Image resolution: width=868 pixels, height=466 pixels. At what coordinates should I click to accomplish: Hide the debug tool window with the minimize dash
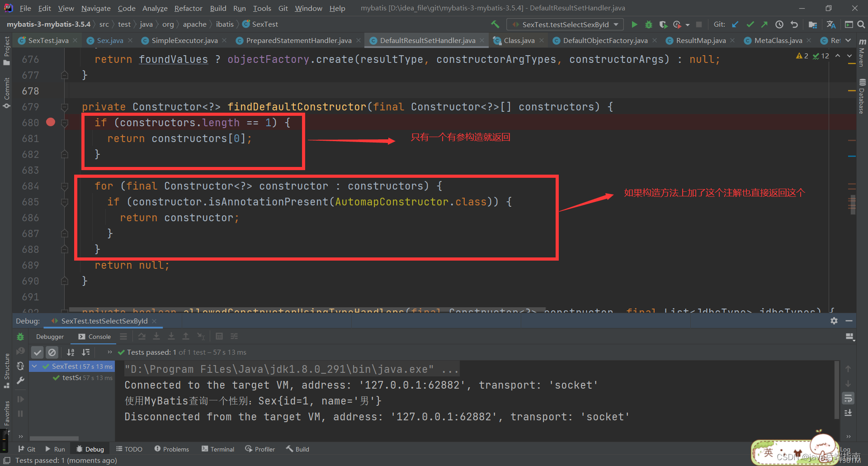pyautogui.click(x=849, y=321)
